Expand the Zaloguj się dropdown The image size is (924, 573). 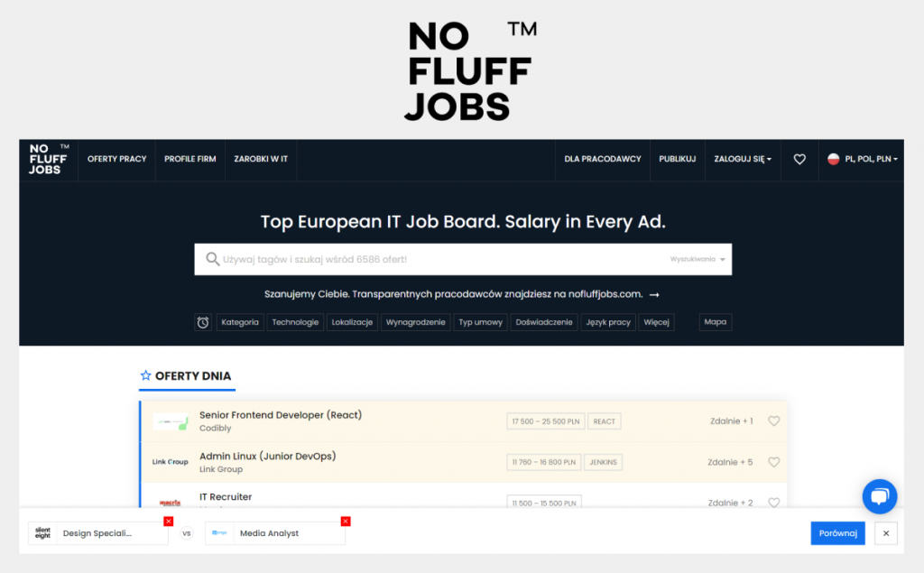743,159
